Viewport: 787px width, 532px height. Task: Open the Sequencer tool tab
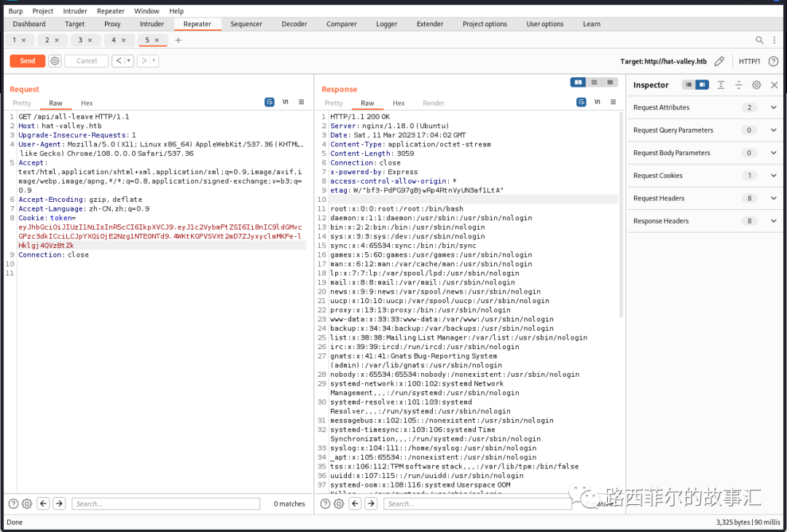pyautogui.click(x=246, y=24)
